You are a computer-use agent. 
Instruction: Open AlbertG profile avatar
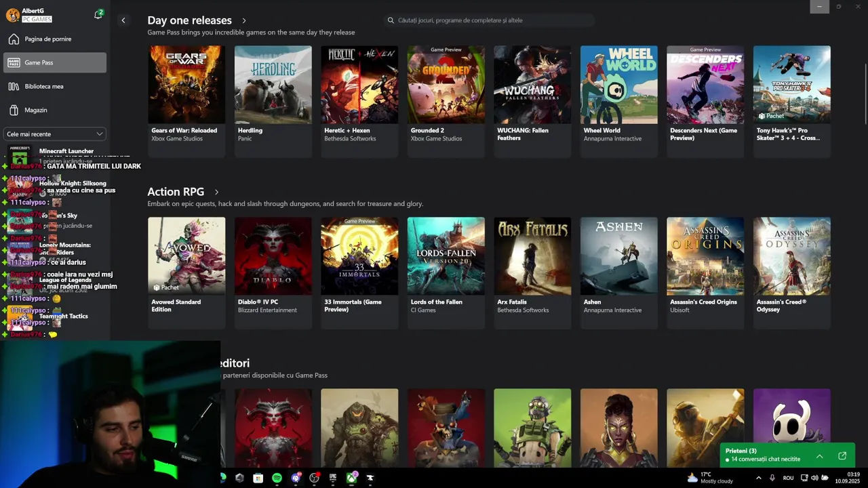13,15
